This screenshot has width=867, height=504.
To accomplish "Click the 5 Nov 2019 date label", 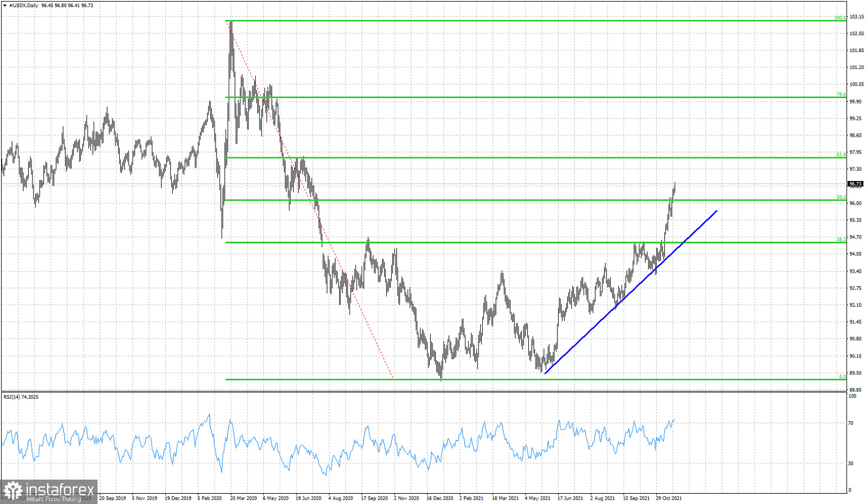I will 145,499.
